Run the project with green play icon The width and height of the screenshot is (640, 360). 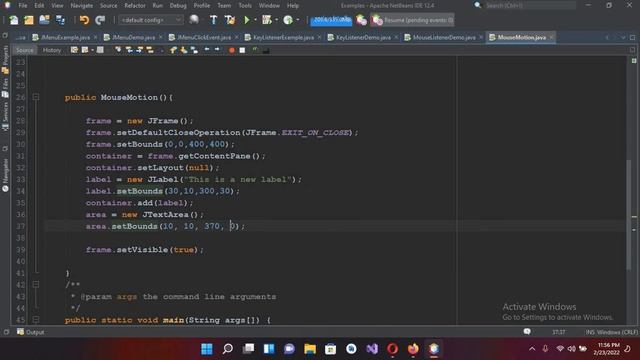pyautogui.click(x=247, y=20)
